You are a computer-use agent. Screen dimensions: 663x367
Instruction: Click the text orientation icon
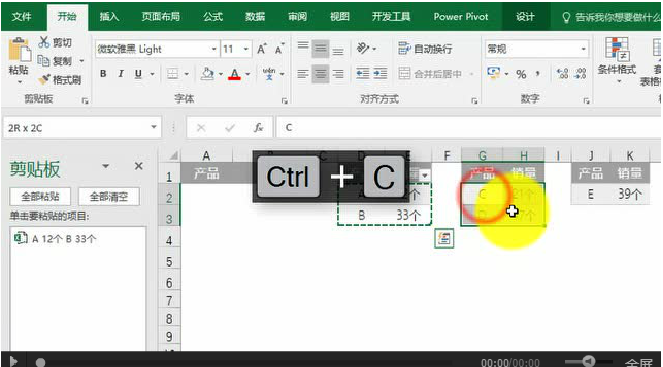(364, 48)
